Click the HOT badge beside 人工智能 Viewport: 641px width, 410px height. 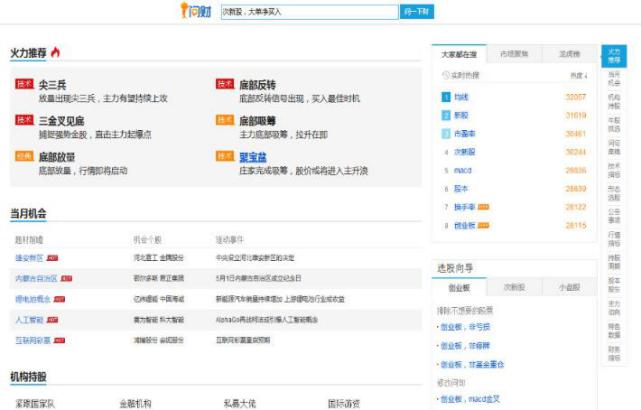[52, 320]
